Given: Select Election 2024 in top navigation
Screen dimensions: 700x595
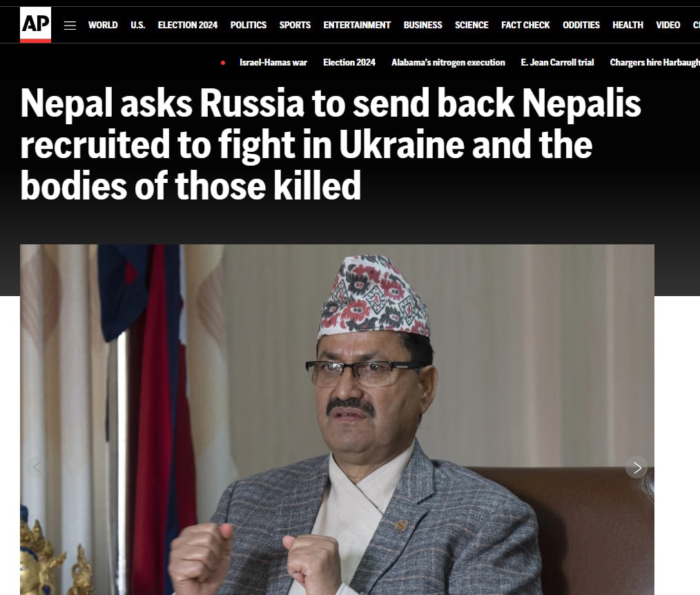Looking at the screenshot, I should [x=188, y=25].
